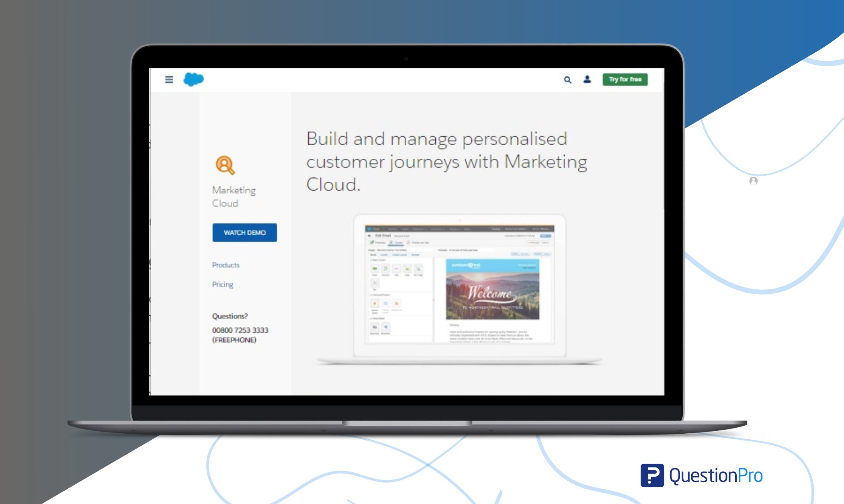Screen dimensions: 844x504
Task: Click the QuestionPro logo
Action: tap(702, 475)
